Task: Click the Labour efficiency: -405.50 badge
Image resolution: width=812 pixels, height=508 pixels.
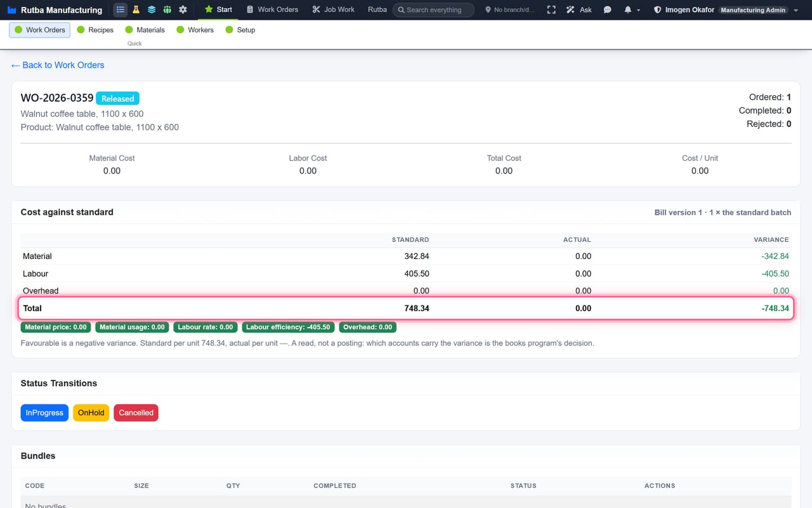Action: (288, 327)
